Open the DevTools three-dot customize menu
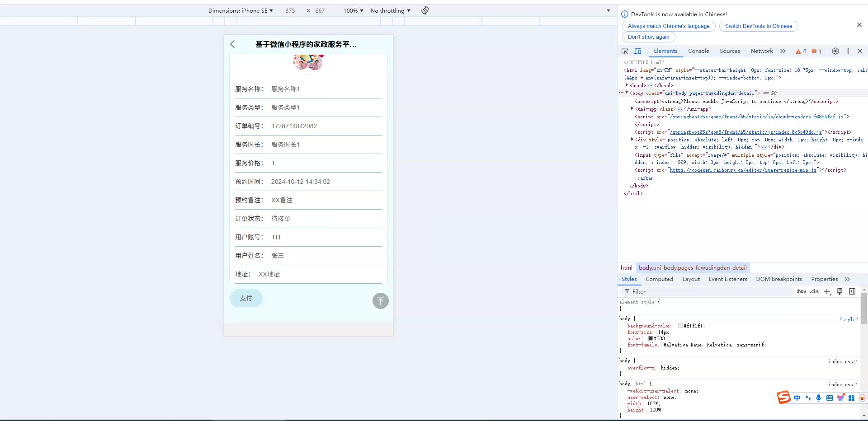The height and width of the screenshot is (421, 868). tap(848, 51)
